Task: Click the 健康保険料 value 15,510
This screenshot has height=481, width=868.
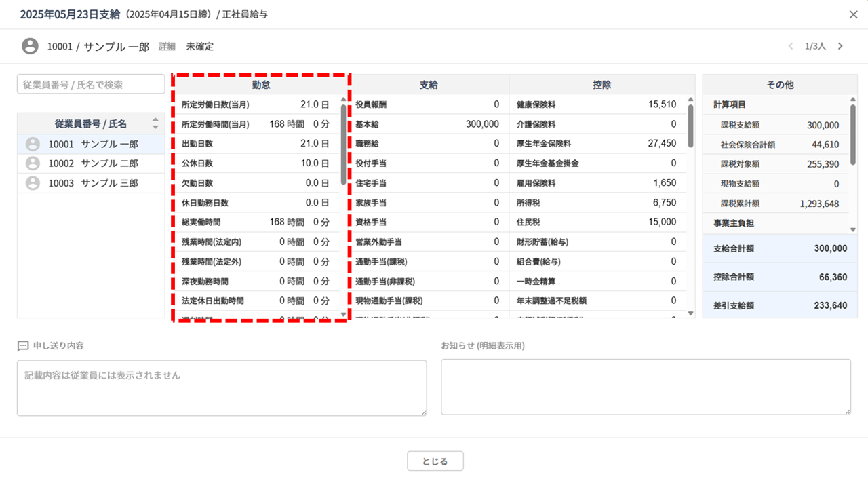Action: (662, 104)
